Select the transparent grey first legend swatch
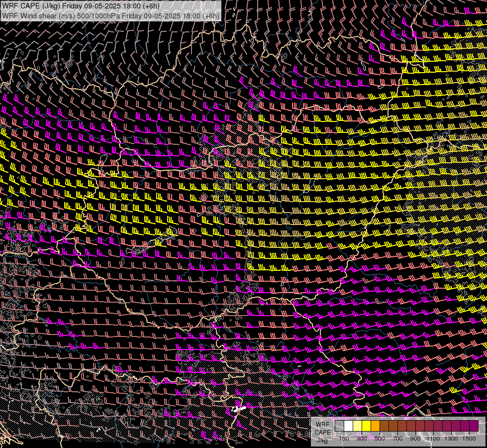 coord(339,426)
